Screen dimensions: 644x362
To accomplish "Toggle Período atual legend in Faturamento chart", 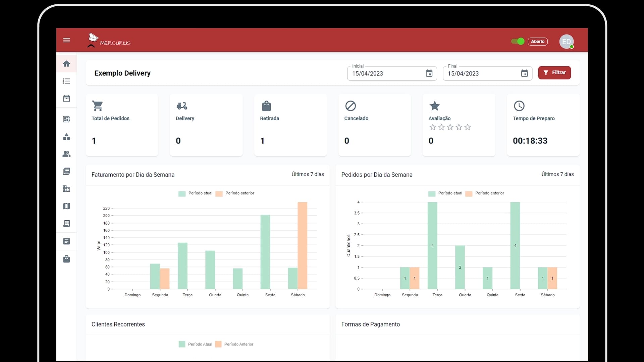I will [196, 193].
